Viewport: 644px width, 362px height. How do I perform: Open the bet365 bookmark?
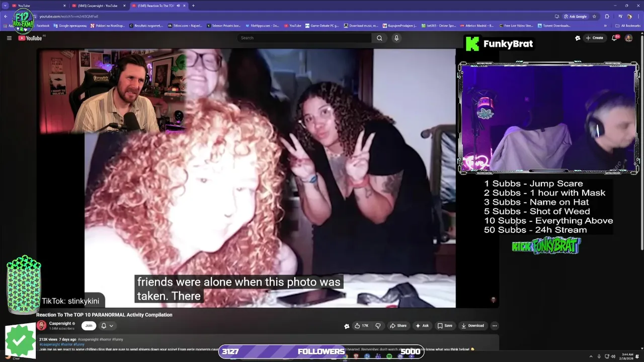439,26
